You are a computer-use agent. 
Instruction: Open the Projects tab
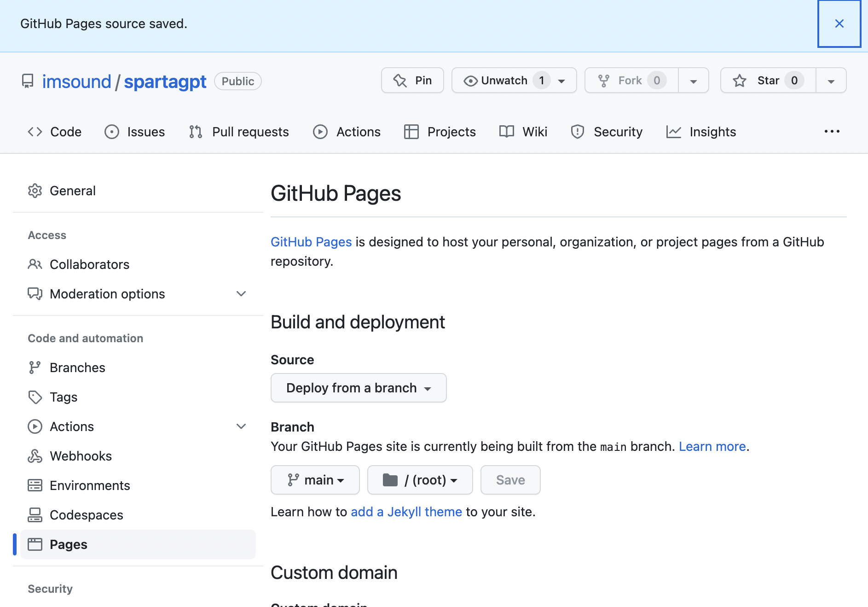tap(440, 132)
